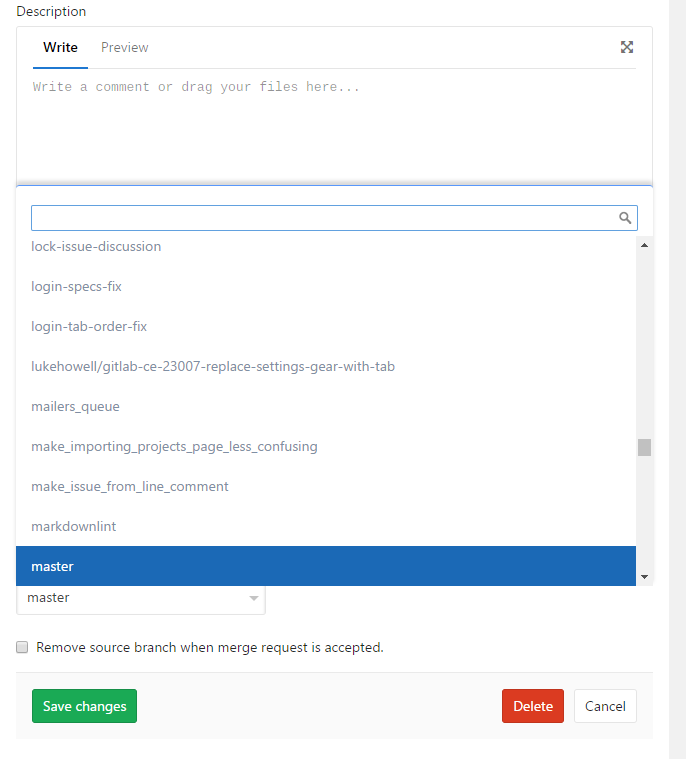Switch to the Write tab
The width and height of the screenshot is (686, 759).
[x=60, y=47]
